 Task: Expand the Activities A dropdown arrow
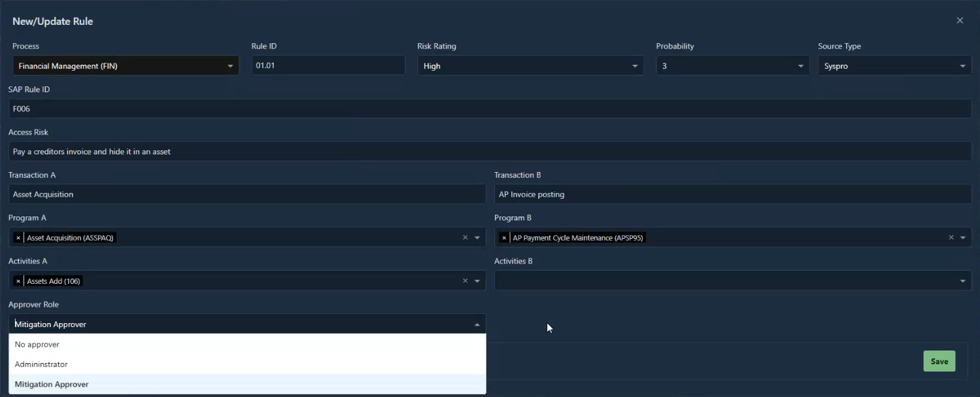click(x=477, y=281)
